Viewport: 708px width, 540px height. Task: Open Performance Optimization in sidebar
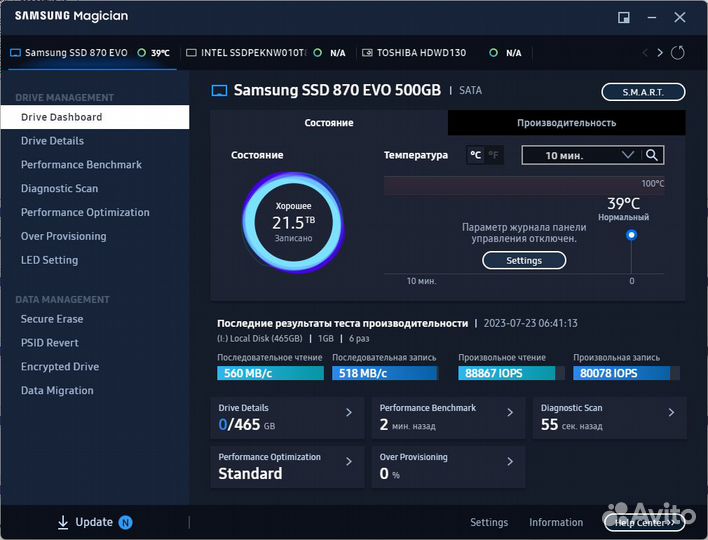(95, 213)
